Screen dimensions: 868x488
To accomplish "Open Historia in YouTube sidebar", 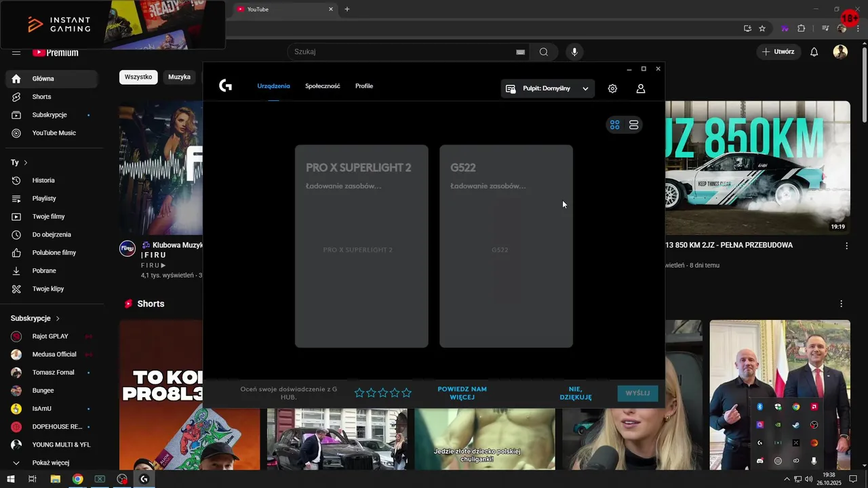I will point(52,180).
